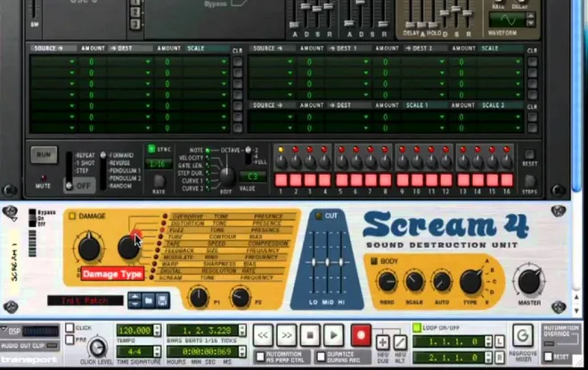The width and height of the screenshot is (588, 370).
Task: Click the Click Level knob
Action: tap(97, 348)
